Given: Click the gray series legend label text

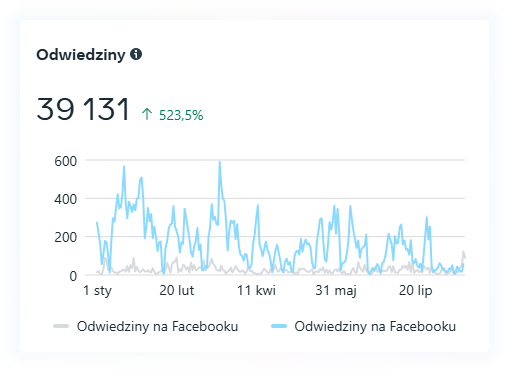Looking at the screenshot, I should coord(157,327).
